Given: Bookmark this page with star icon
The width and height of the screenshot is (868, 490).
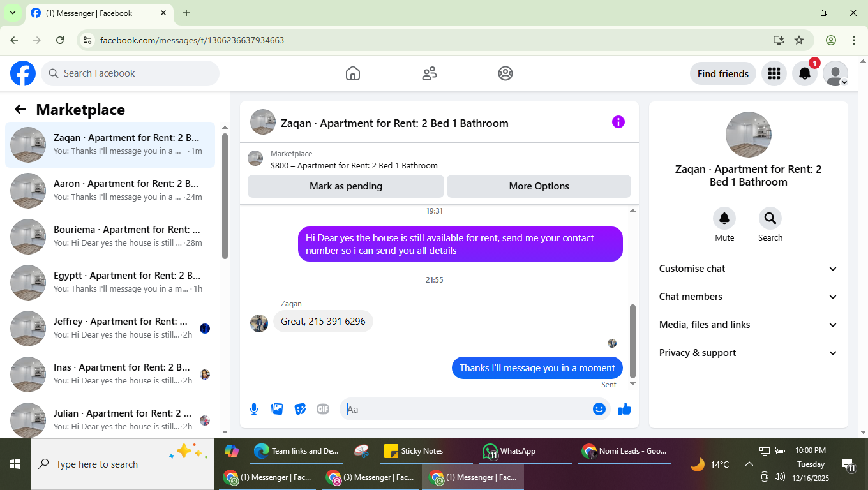Looking at the screenshot, I should tap(799, 40).
